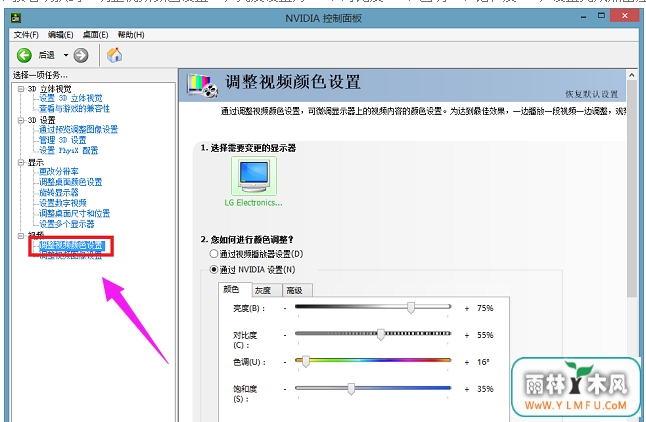Click plus button for 对比度 slider
646x422 pixels.
467,335
